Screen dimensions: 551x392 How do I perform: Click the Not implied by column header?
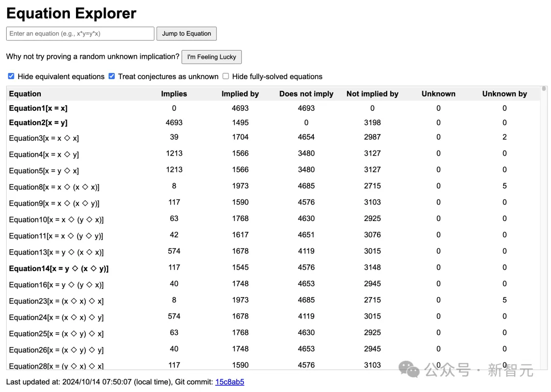point(372,94)
